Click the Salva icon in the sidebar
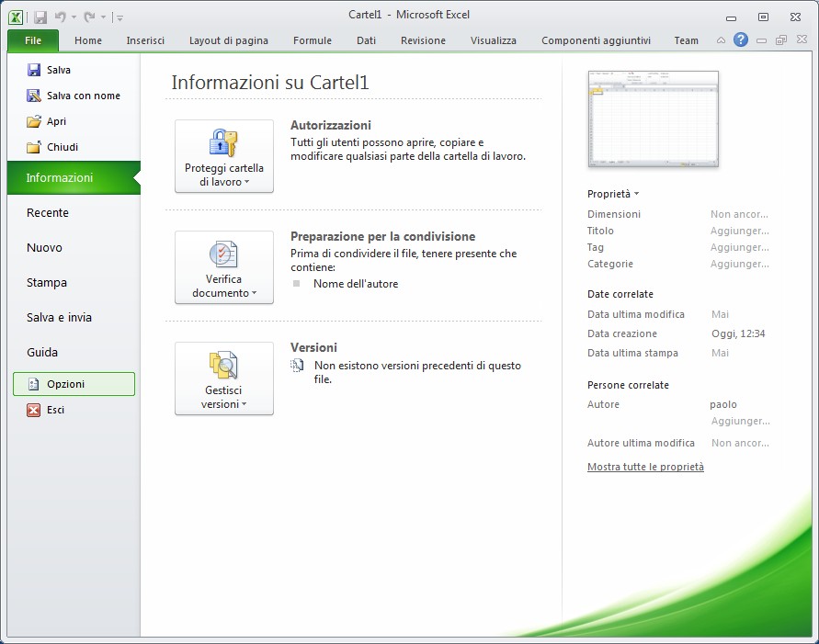Screen dimensions: 819x644 pyautogui.click(x=34, y=70)
